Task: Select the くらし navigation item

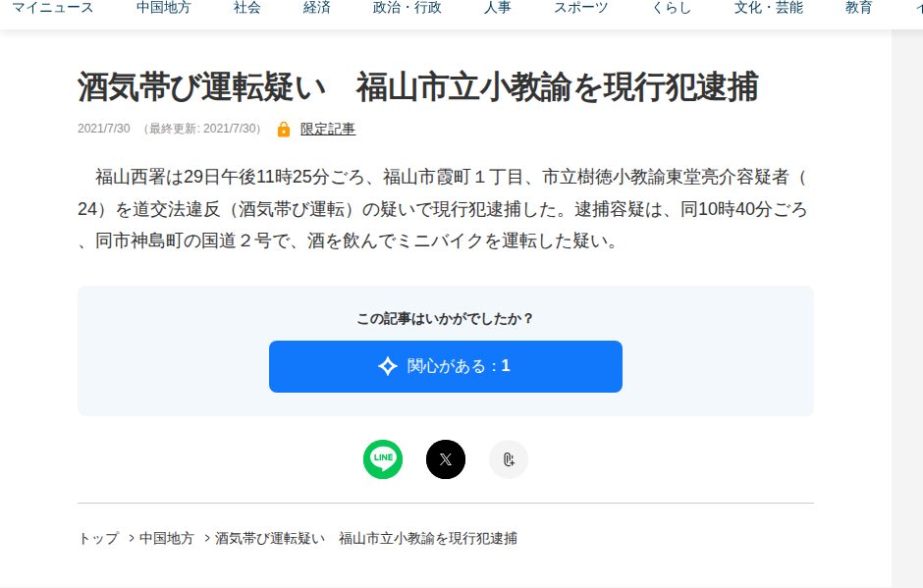Action: coord(671,8)
